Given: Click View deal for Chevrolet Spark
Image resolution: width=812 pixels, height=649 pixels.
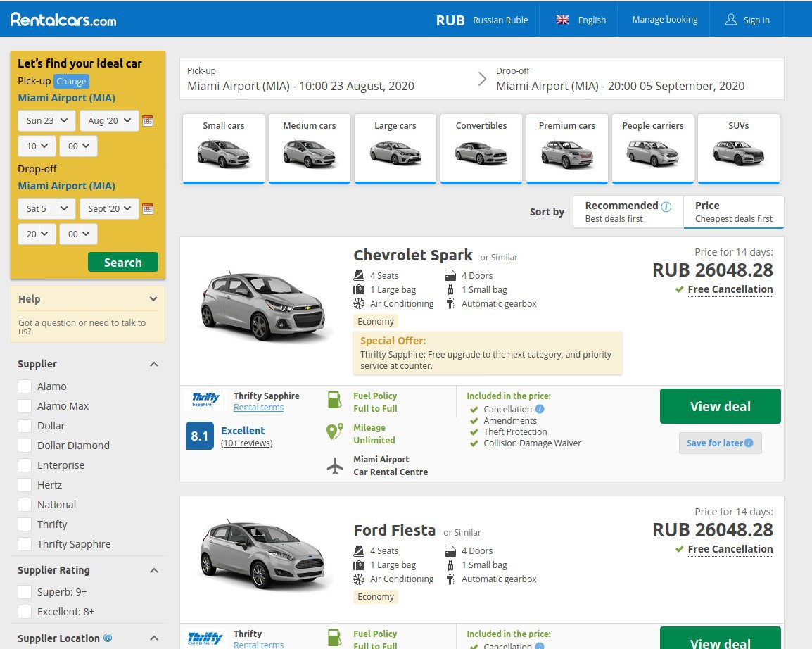Looking at the screenshot, I should pos(721,406).
